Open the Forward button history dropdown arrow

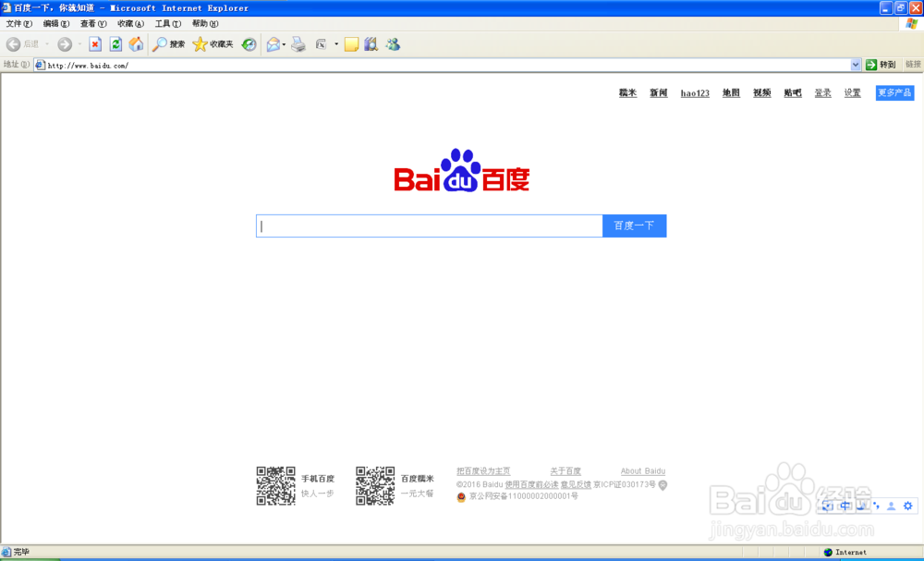pyautogui.click(x=79, y=44)
